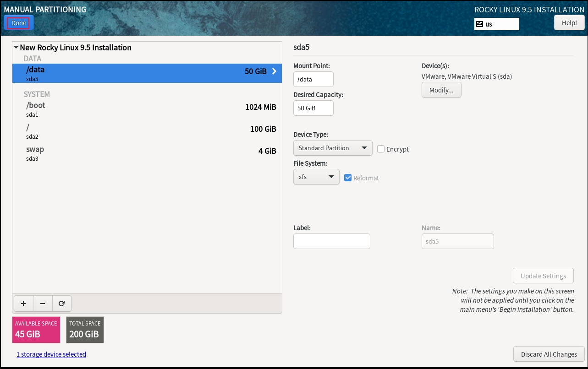Click the Available Space 45 GiB box
The height and width of the screenshot is (369, 588).
point(36,330)
